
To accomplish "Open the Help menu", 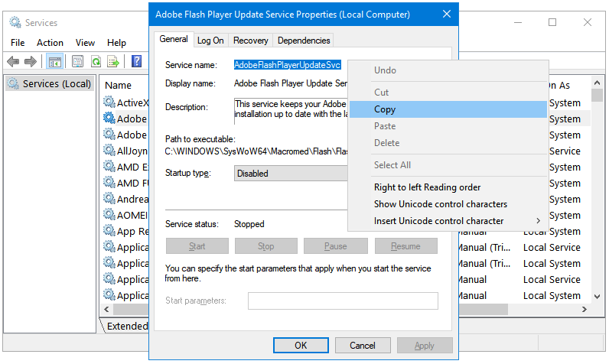I will (x=116, y=43).
